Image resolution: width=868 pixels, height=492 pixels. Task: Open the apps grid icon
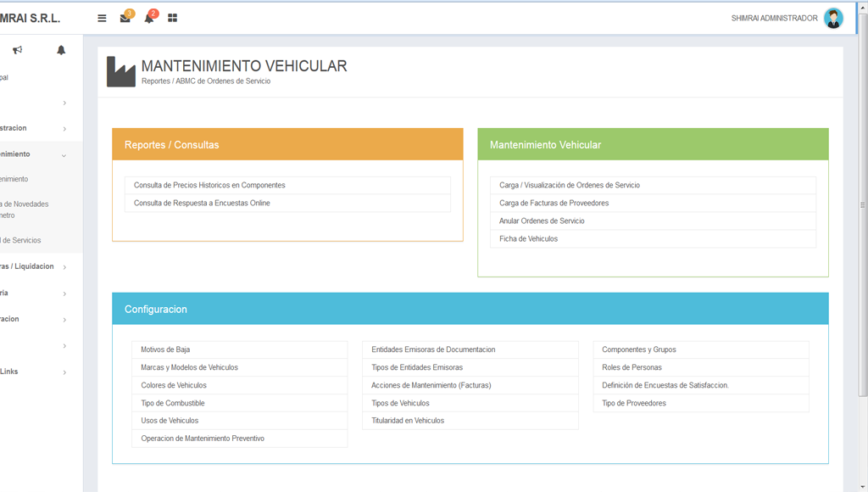[x=173, y=19]
